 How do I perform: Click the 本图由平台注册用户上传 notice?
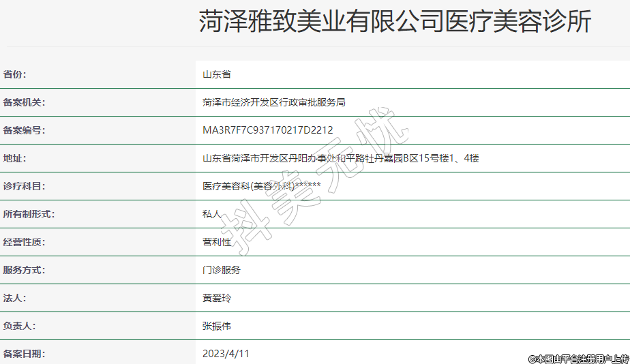(x=578, y=359)
